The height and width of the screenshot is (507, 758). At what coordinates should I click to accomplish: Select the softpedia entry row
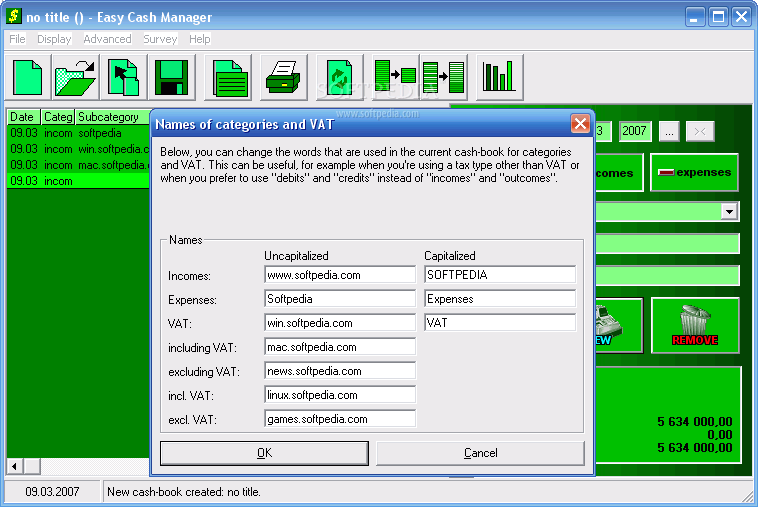(x=78, y=133)
